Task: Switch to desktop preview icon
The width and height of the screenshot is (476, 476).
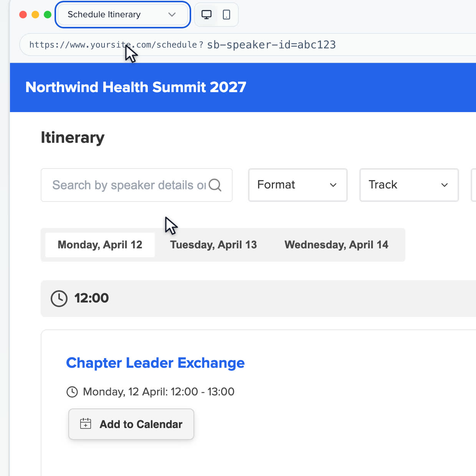Action: (x=207, y=15)
